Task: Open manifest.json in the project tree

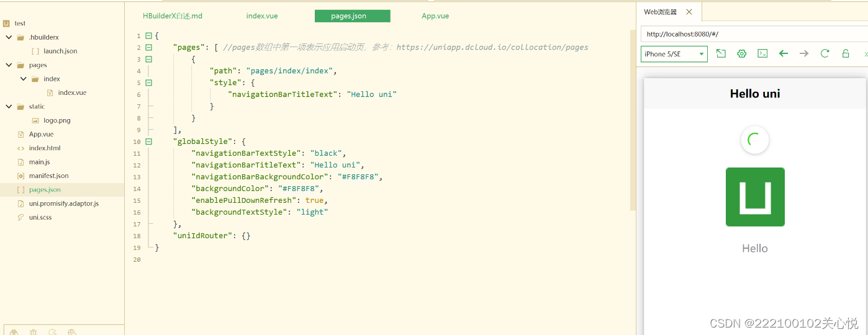Action: [x=48, y=176]
